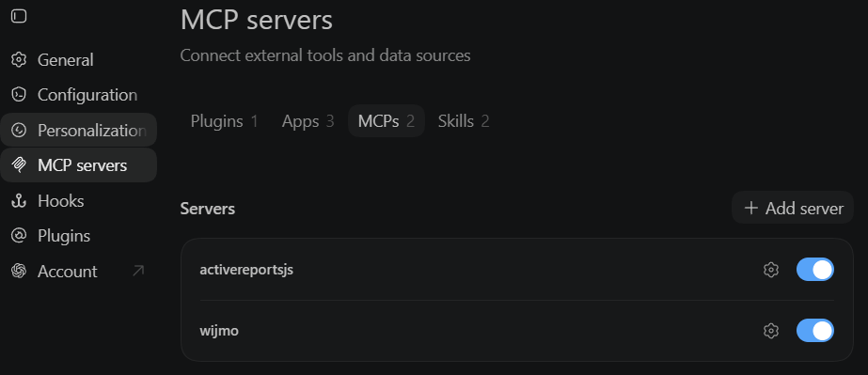Click the MCP servers sidebar icon
This screenshot has height=375, width=868.
tap(19, 165)
